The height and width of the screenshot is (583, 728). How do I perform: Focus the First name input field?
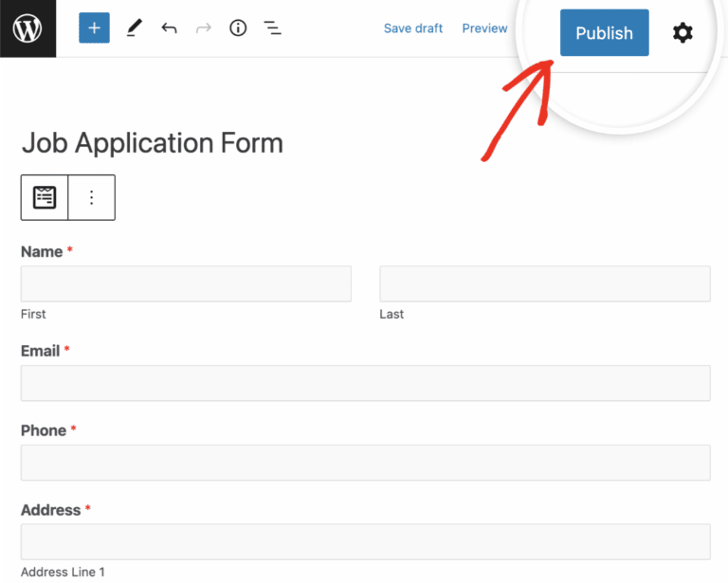(186, 283)
